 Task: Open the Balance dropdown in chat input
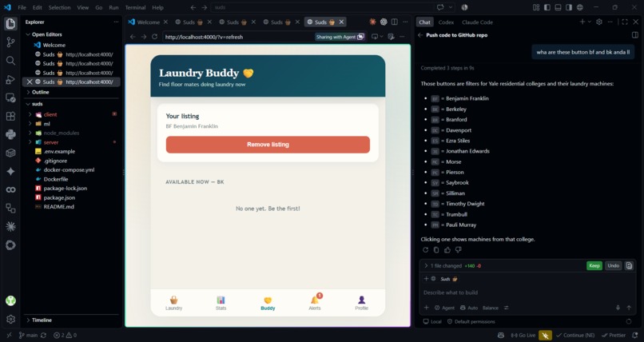tap(491, 308)
